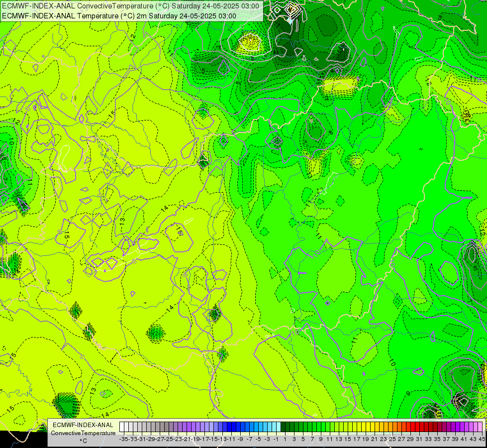Click the '-17' value on the color scale

[204, 439]
